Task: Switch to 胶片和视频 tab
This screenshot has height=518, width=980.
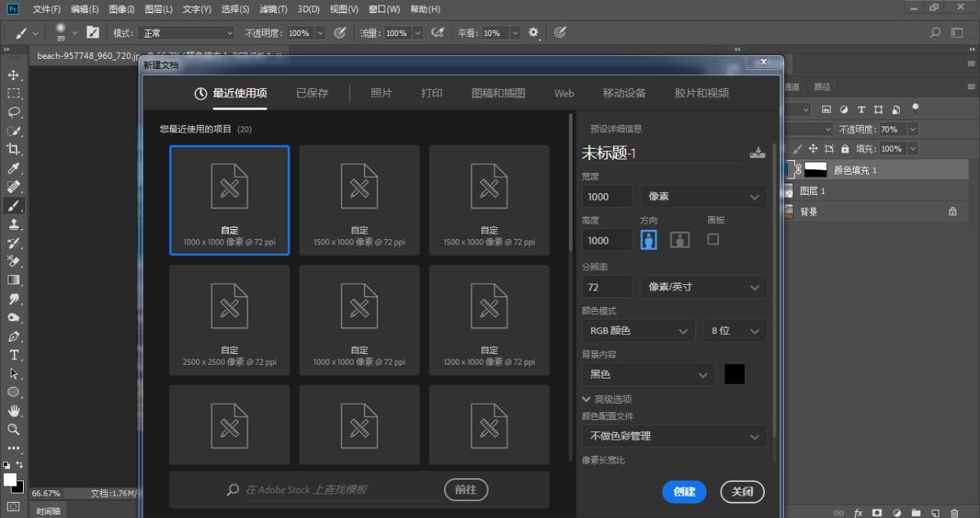Action: [701, 93]
